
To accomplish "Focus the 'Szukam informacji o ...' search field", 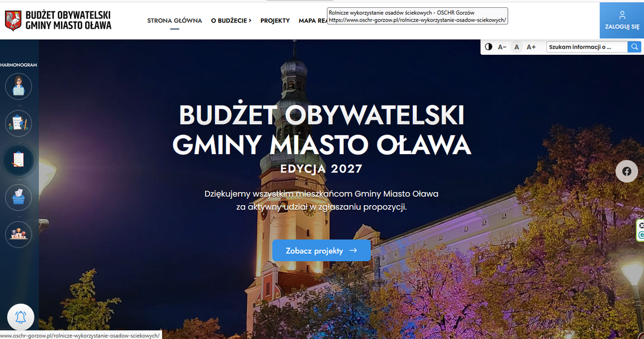I will [x=586, y=47].
